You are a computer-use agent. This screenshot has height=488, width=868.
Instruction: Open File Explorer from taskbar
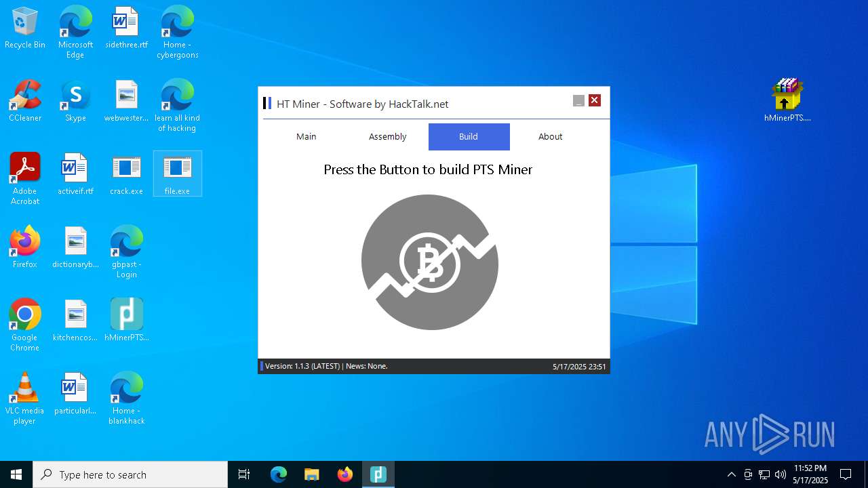click(312, 474)
